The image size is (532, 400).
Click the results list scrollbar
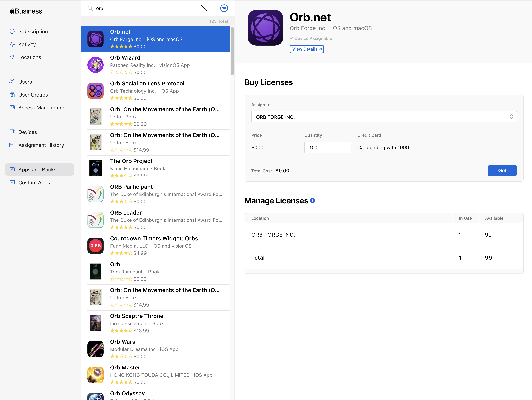click(232, 51)
